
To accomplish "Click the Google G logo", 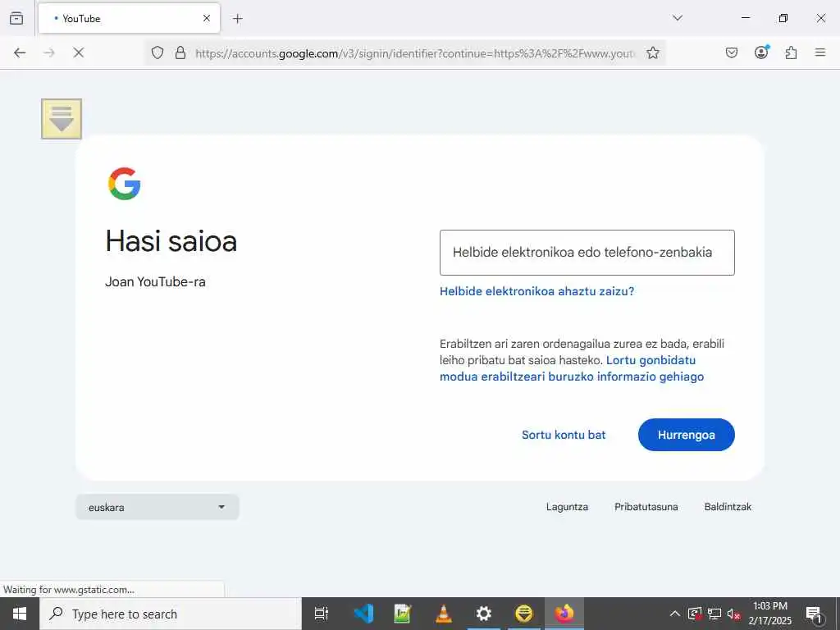I will (125, 184).
